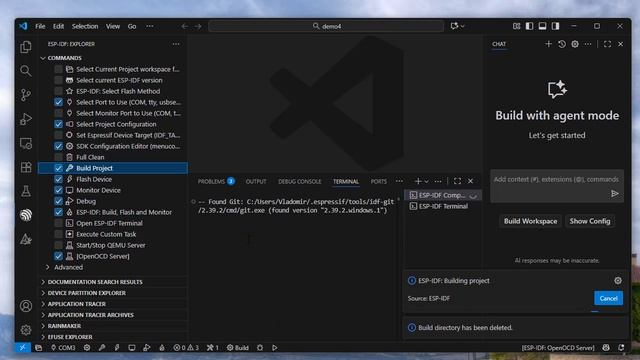Click the ESP-IDF OpenOCD Server status item
This screenshot has width=640, height=360.
[x=558, y=347]
